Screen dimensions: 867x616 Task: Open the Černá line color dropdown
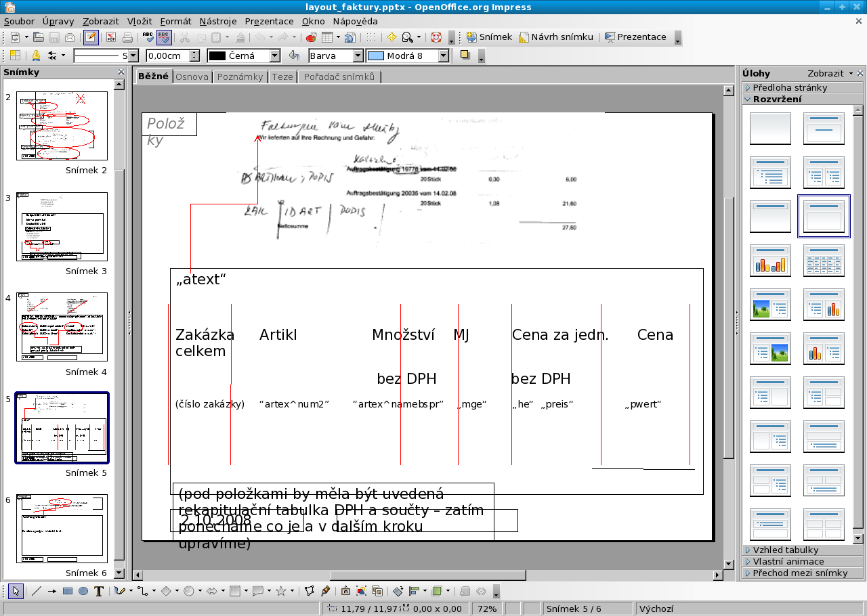click(x=274, y=56)
